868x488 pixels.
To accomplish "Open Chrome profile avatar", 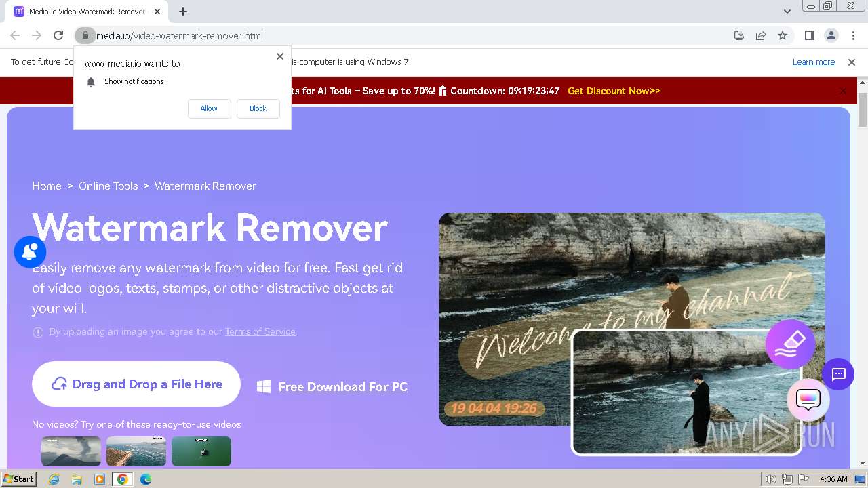I will [831, 35].
